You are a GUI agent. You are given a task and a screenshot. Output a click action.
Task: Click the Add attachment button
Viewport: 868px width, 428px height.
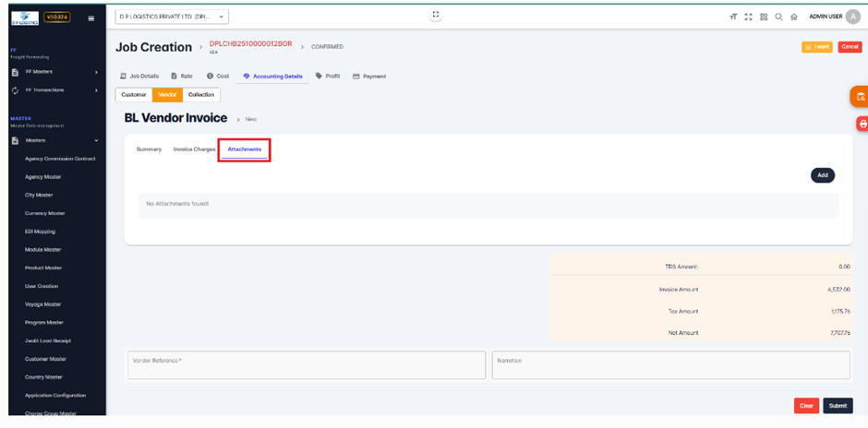point(822,175)
